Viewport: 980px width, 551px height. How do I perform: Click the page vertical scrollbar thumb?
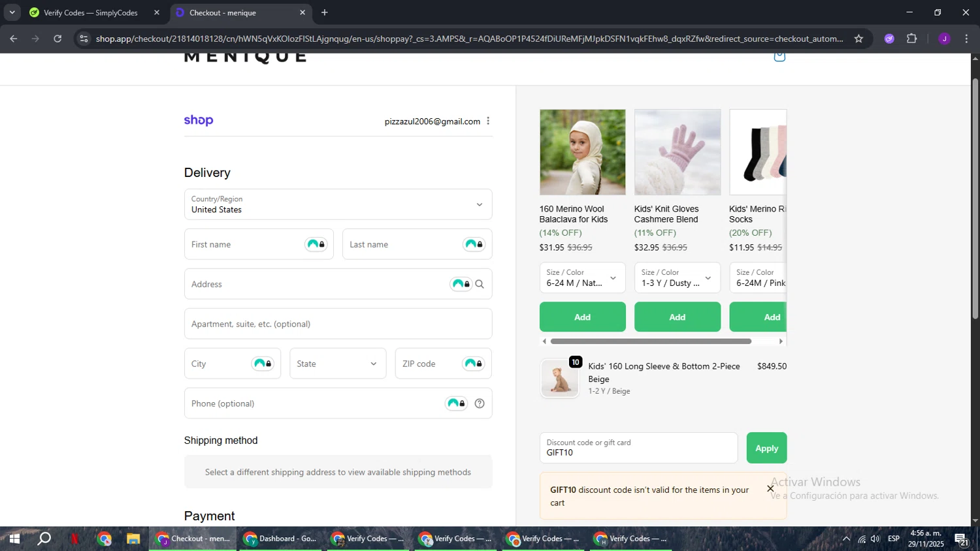pyautogui.click(x=975, y=198)
